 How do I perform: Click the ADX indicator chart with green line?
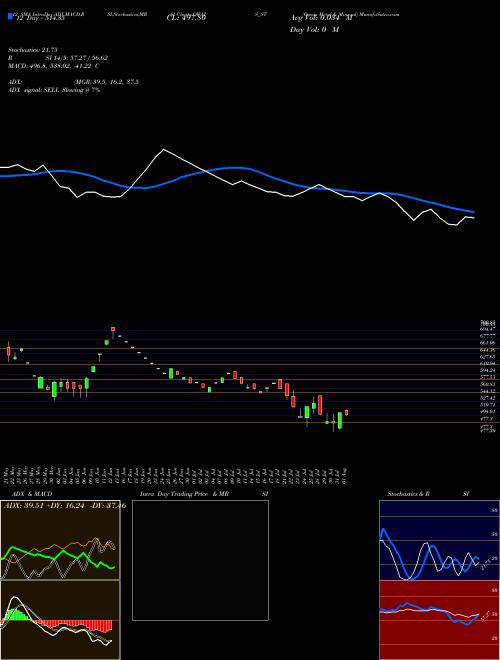[60, 540]
